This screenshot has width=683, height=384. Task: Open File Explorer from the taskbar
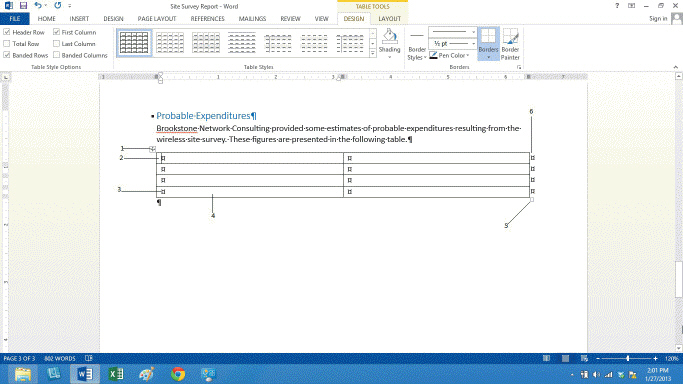point(23,374)
